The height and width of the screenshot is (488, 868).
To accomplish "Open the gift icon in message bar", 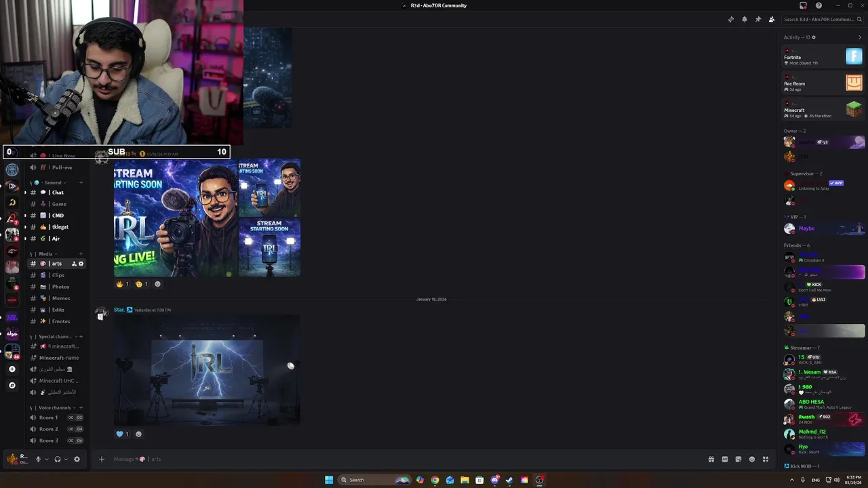I will click(711, 459).
